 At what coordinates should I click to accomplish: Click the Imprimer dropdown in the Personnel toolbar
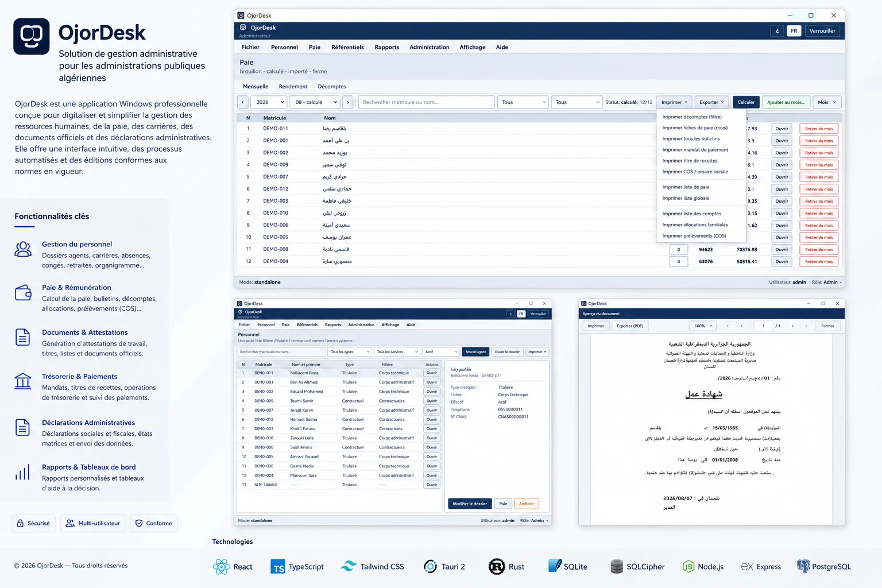point(538,352)
